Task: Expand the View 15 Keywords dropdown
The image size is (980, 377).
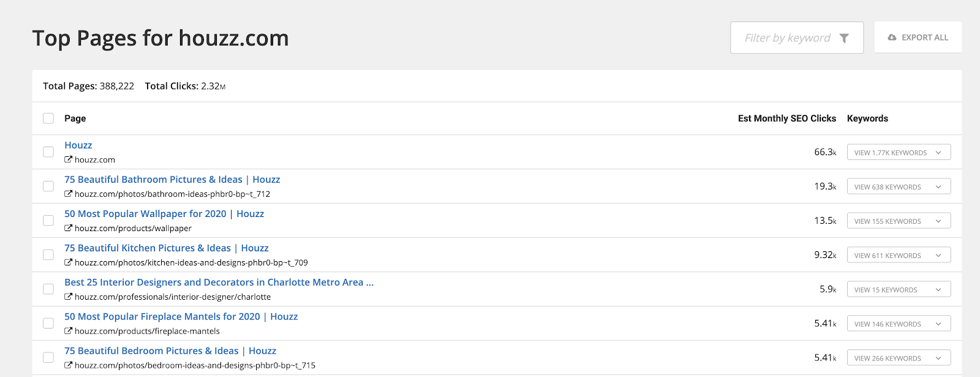Action: (899, 290)
